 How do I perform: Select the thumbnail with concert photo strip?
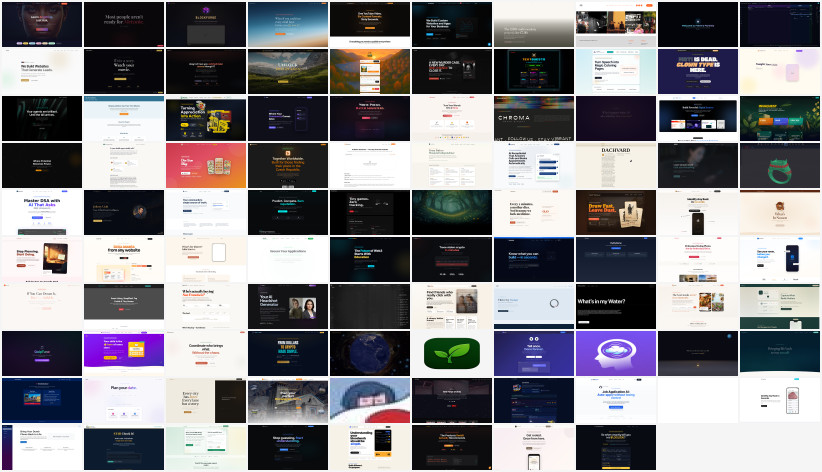(x=616, y=25)
